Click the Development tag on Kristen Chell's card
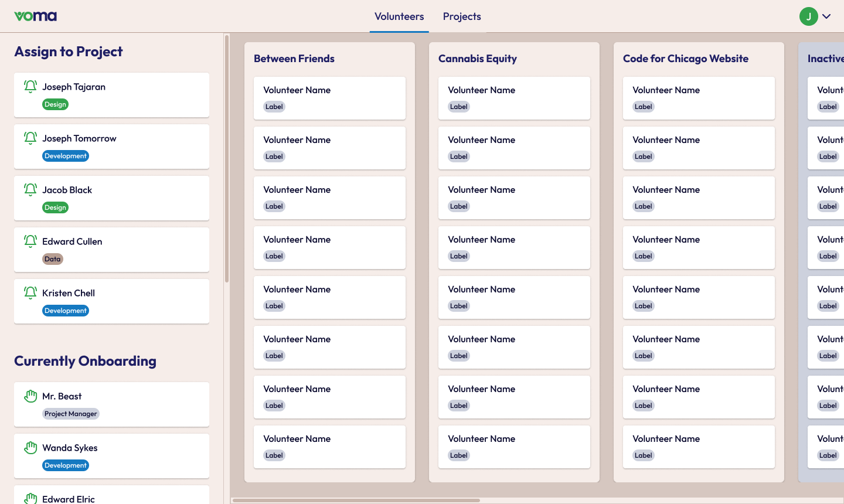 point(66,311)
